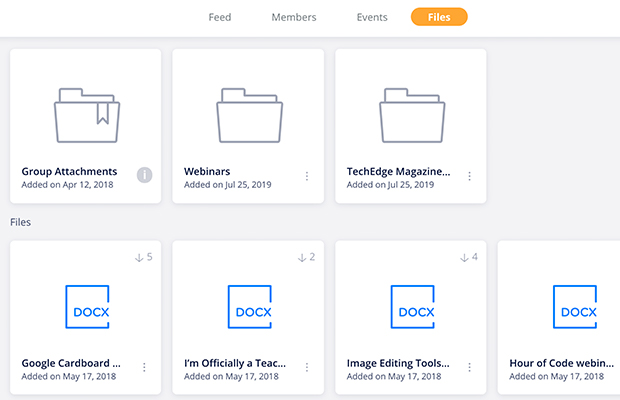Open options menu for Google Cardboard file
The image size is (620, 400).
pos(144,368)
